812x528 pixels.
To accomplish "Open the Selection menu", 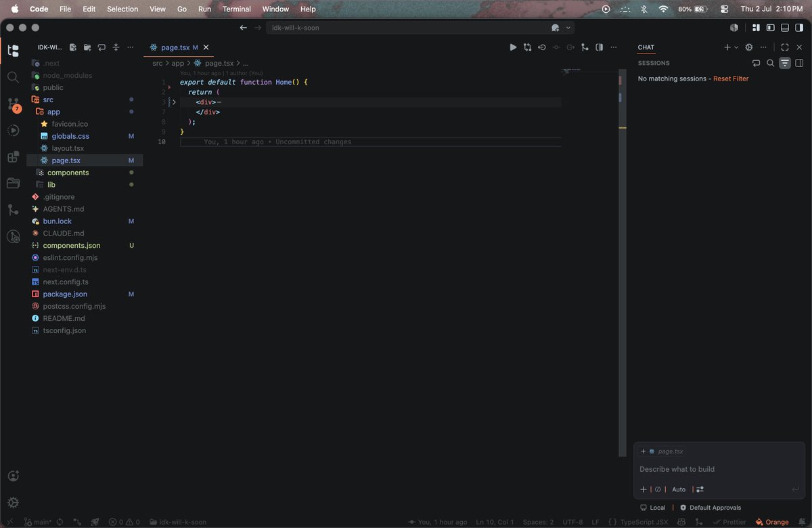I will click(122, 9).
